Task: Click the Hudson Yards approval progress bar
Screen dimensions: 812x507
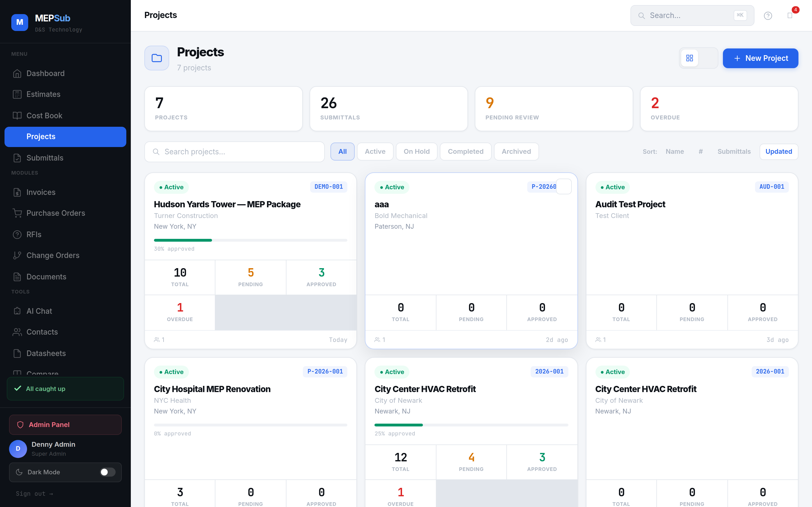Action: tap(250, 240)
